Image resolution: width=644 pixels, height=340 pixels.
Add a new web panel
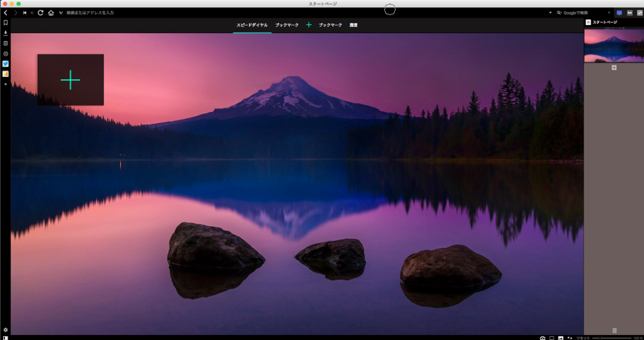[x=5, y=84]
